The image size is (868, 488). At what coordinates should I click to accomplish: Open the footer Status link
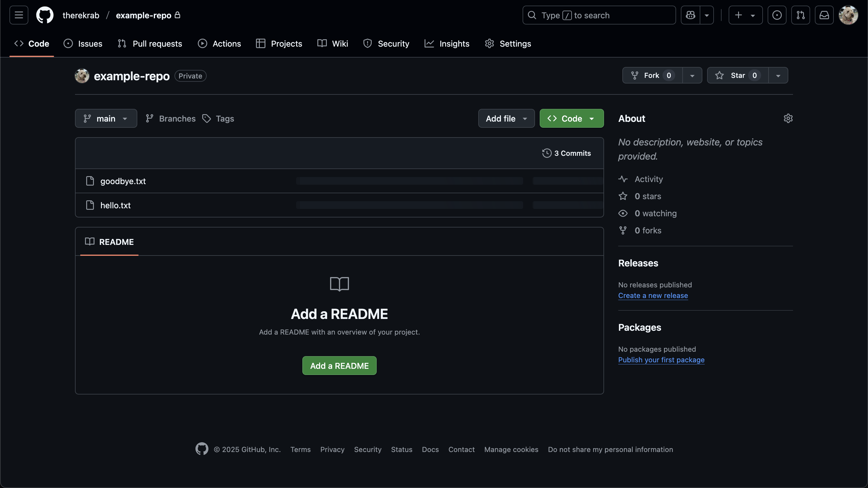tap(402, 450)
